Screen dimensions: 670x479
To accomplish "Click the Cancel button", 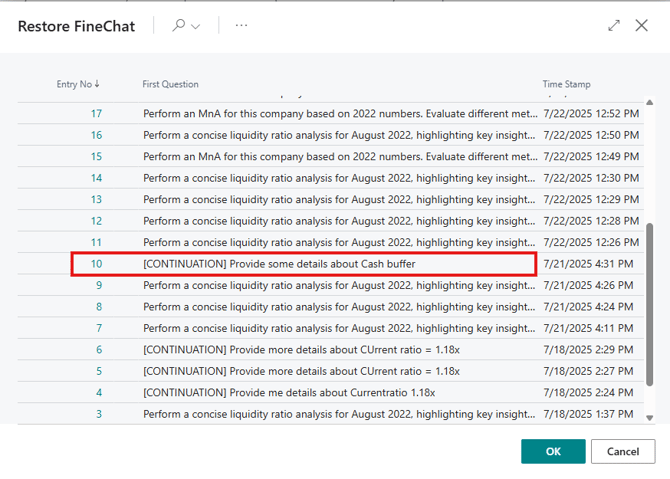I will click(623, 451).
